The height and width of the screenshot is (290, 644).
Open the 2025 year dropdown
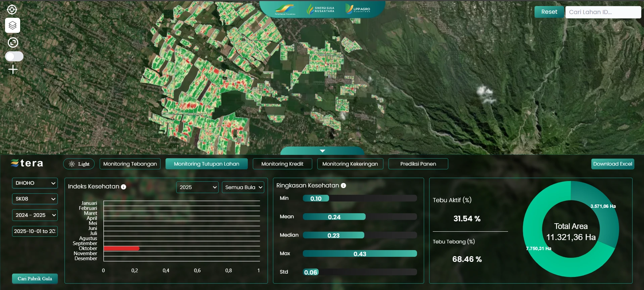coord(197,187)
